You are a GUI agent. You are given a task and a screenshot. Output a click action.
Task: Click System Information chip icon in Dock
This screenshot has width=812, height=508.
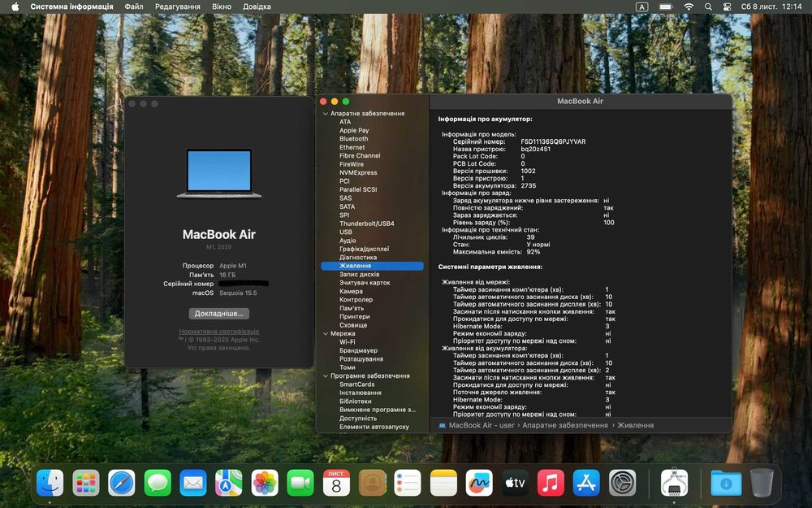click(x=674, y=483)
